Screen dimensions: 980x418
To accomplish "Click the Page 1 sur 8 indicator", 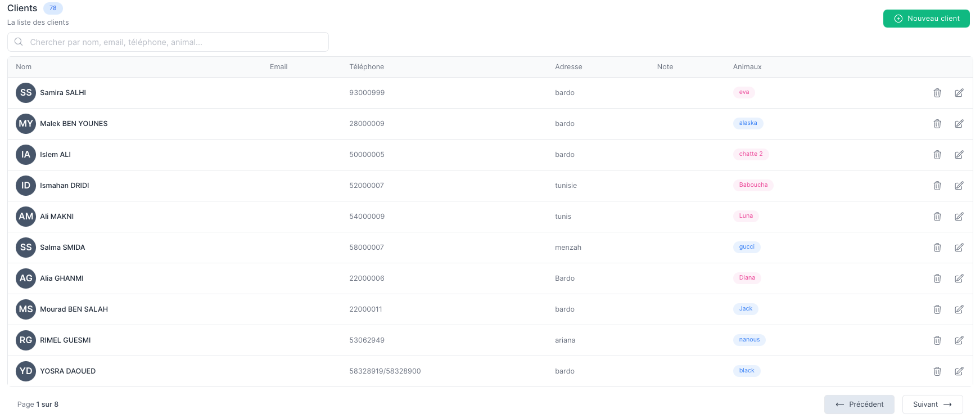I will tap(38, 404).
